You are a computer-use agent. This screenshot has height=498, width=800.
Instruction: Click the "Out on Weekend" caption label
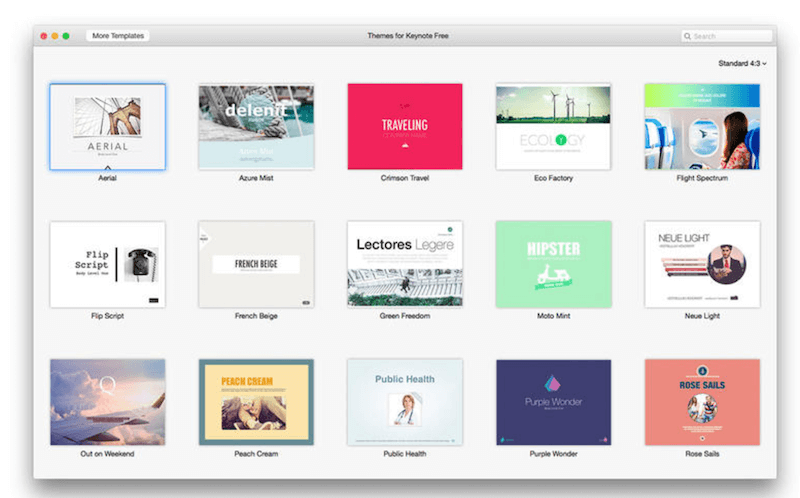coord(107,454)
